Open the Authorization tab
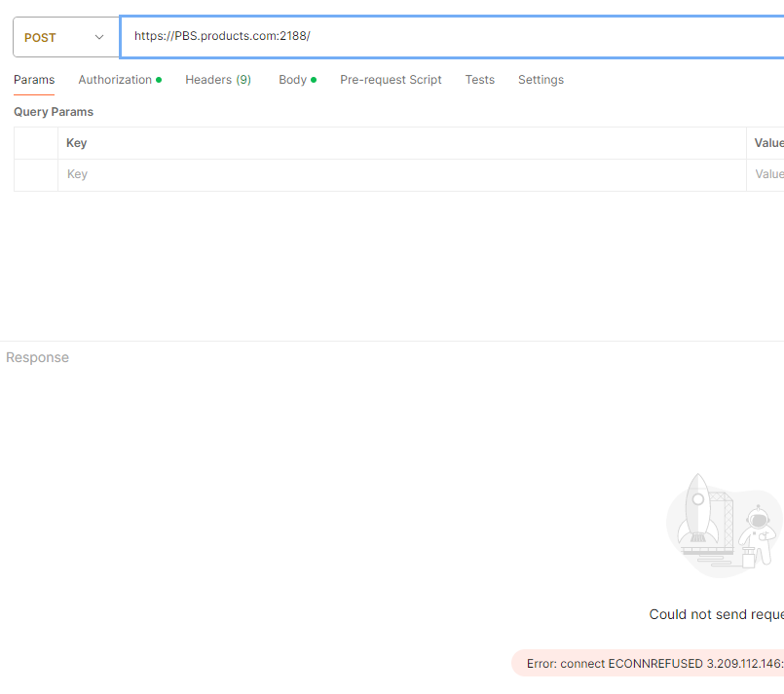 point(115,80)
